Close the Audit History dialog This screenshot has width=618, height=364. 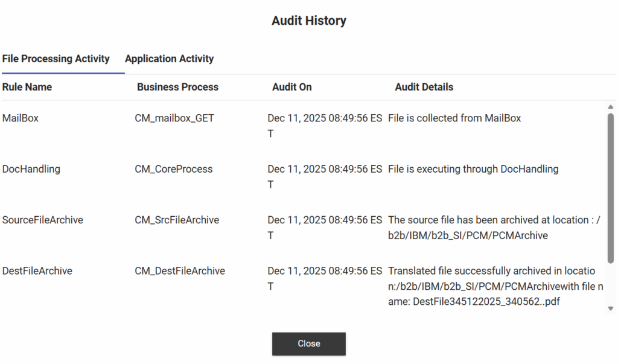(x=308, y=343)
